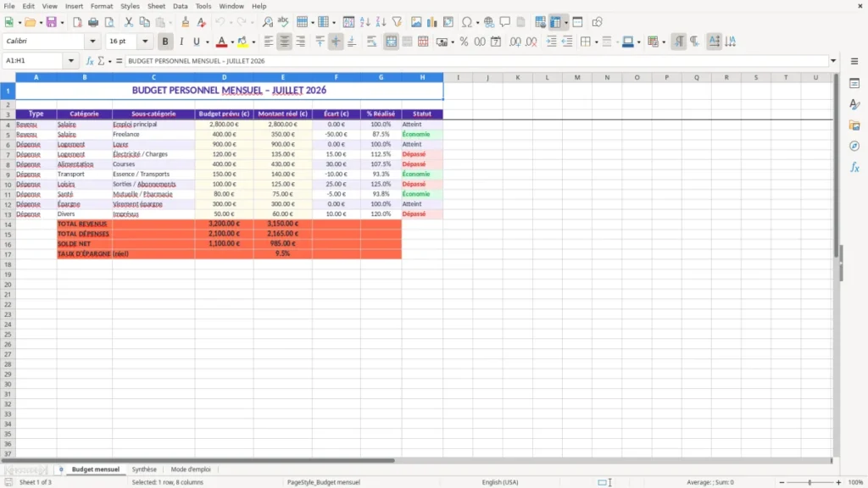Viewport: 868px width, 488px height.
Task: Select the TOTAL REVENUS cell
Action: point(84,224)
